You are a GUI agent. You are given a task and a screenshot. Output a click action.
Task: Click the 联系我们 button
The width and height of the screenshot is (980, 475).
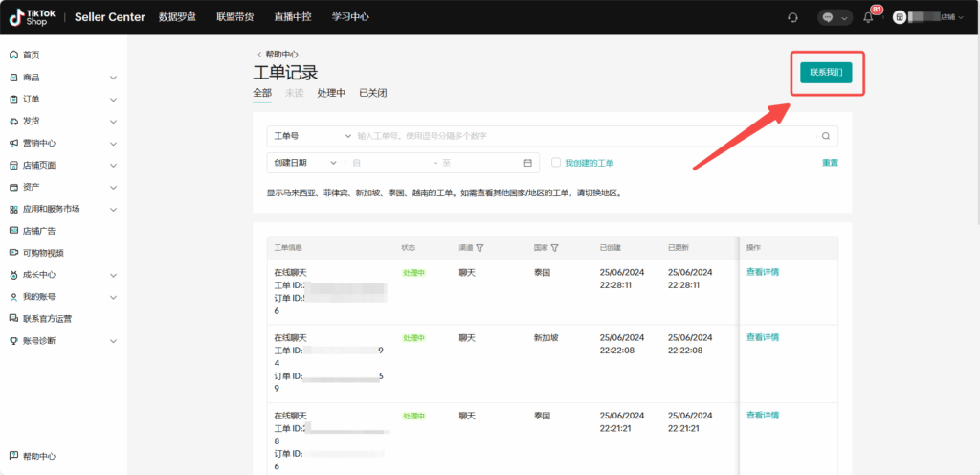(826, 73)
